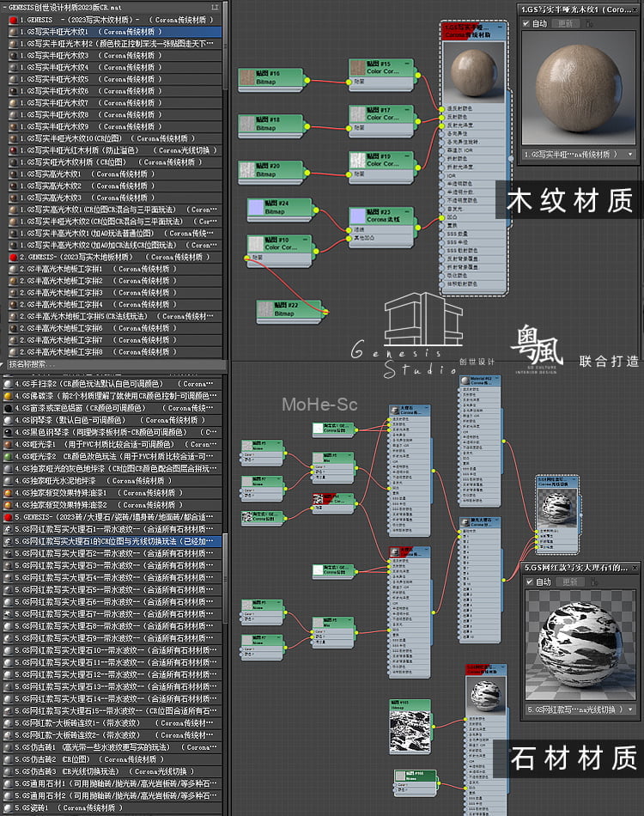Click output socket of 贴图 #16 Bitmap node
The image size is (644, 816).
[307, 80]
